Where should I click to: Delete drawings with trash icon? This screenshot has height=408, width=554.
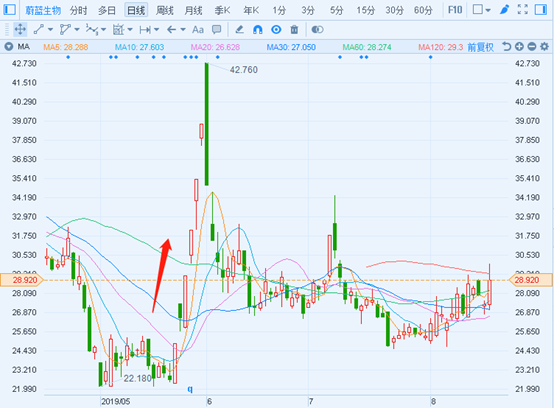294,30
